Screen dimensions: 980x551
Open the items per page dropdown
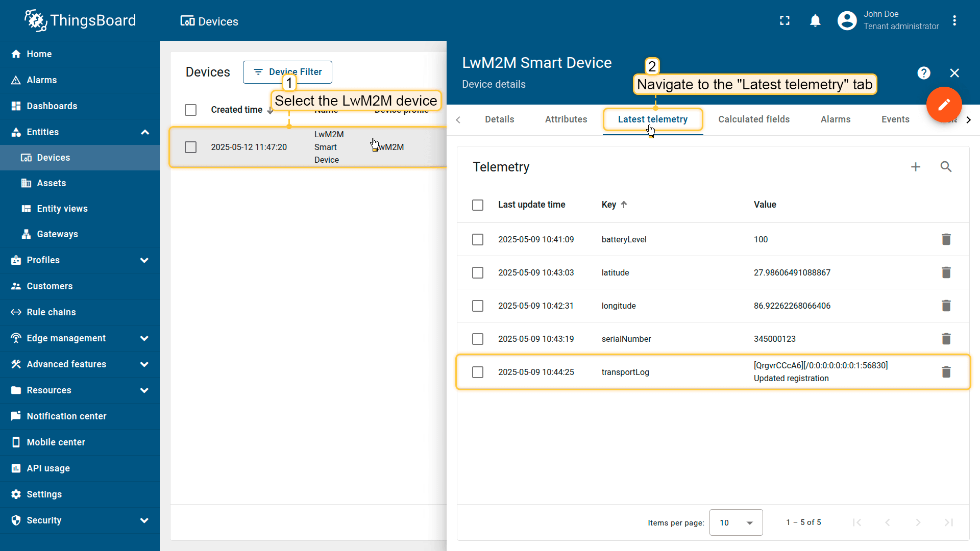[x=736, y=522]
